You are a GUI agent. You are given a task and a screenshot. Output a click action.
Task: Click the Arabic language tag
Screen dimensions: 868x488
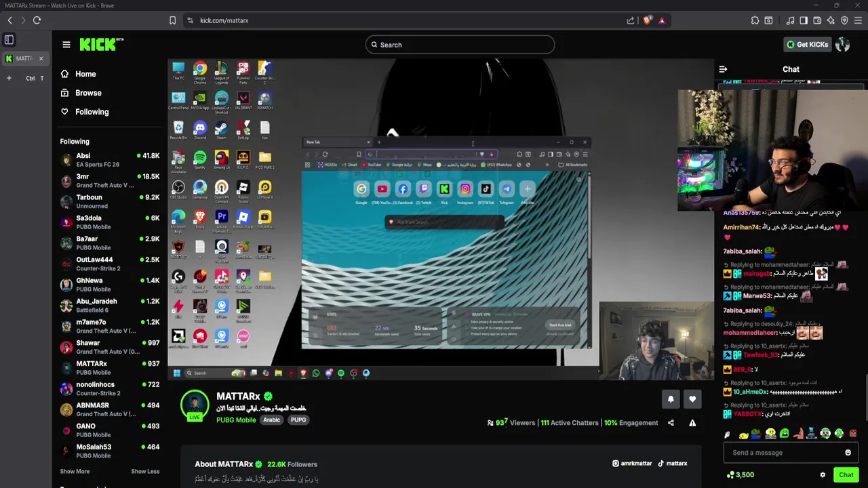pos(271,420)
